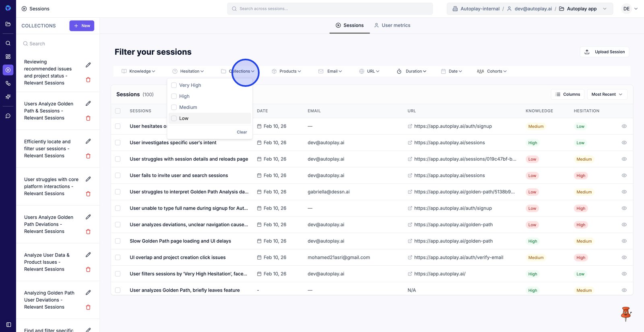Switch to the User metrics tab
The width and height of the screenshot is (644, 332).
(392, 25)
